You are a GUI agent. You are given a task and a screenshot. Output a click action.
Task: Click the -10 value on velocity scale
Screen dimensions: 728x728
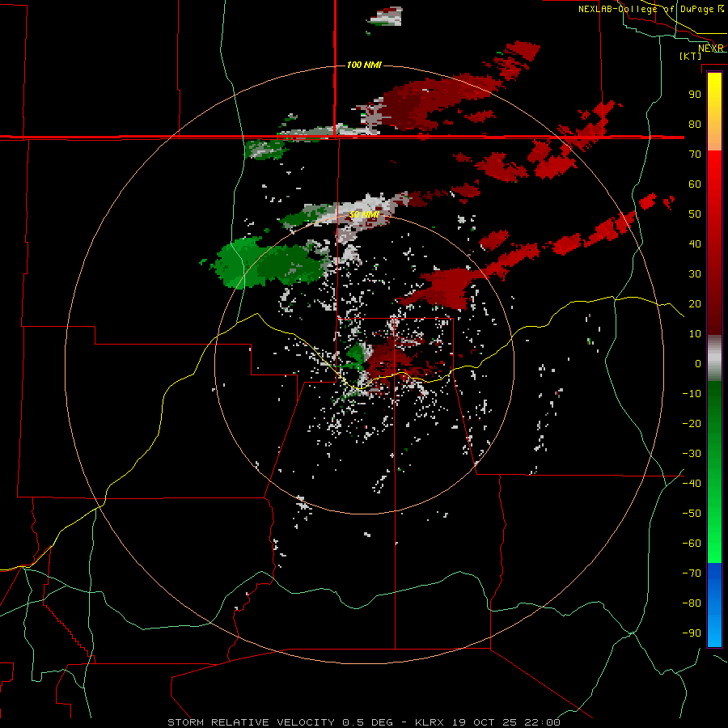(692, 394)
